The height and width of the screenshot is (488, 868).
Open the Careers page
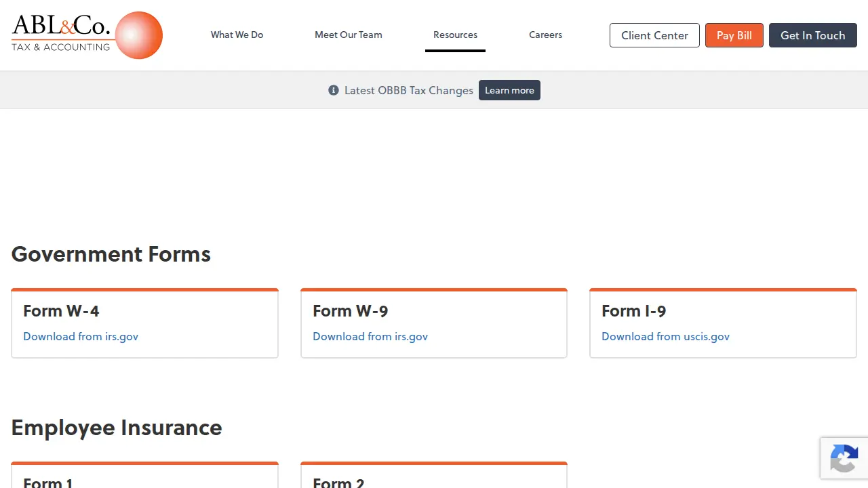(545, 35)
